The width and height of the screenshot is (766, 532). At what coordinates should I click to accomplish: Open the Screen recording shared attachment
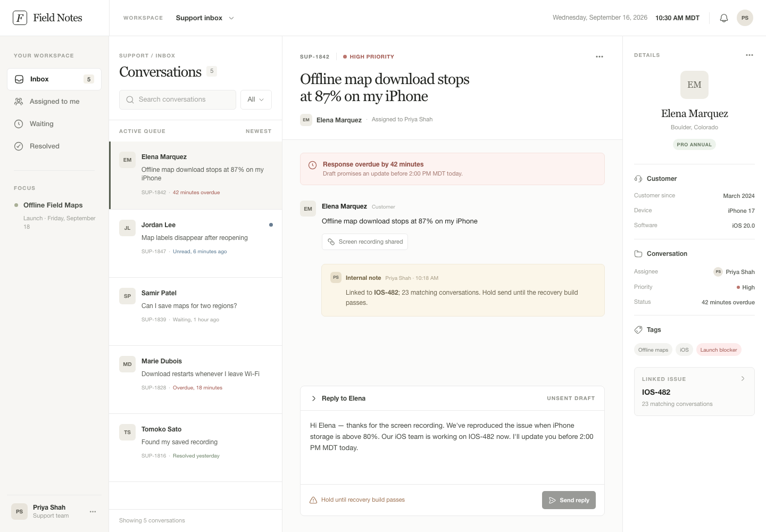pos(365,242)
